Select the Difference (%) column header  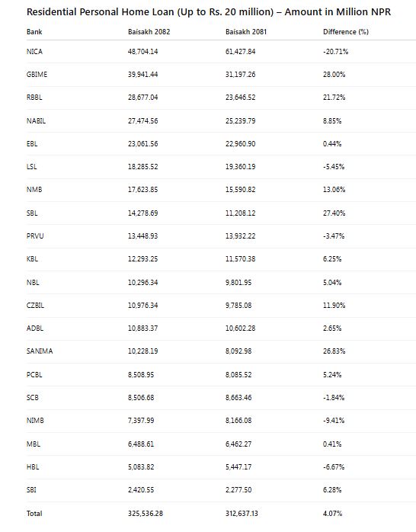point(346,32)
